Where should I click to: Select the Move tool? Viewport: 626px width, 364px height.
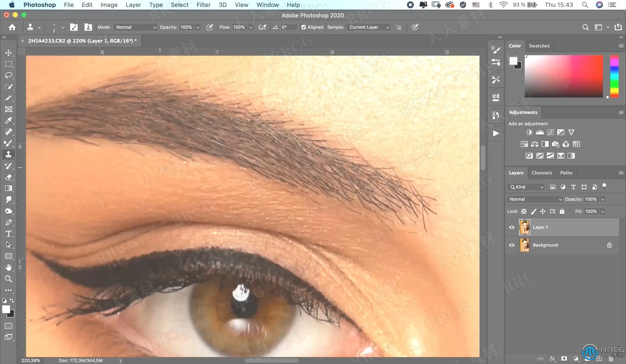click(x=8, y=53)
